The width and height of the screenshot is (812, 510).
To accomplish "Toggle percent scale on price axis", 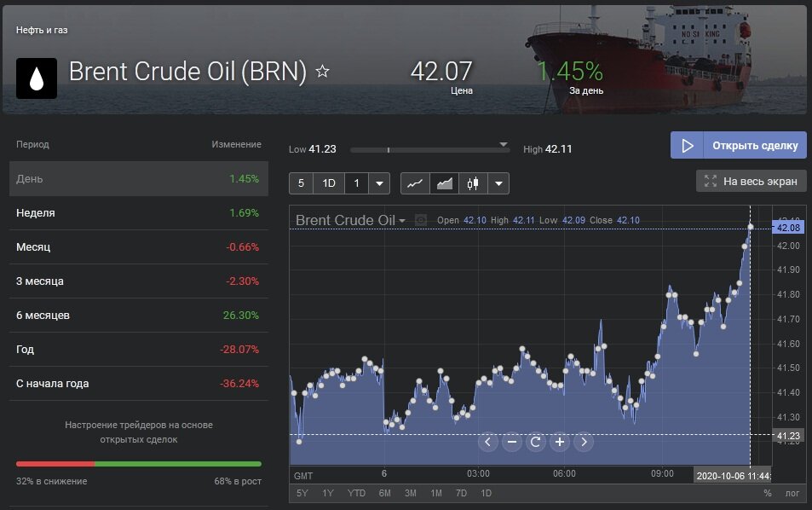I will pyautogui.click(x=767, y=493).
